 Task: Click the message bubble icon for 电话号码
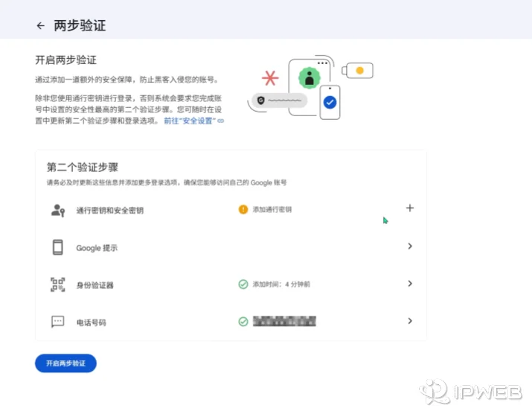[58, 321]
